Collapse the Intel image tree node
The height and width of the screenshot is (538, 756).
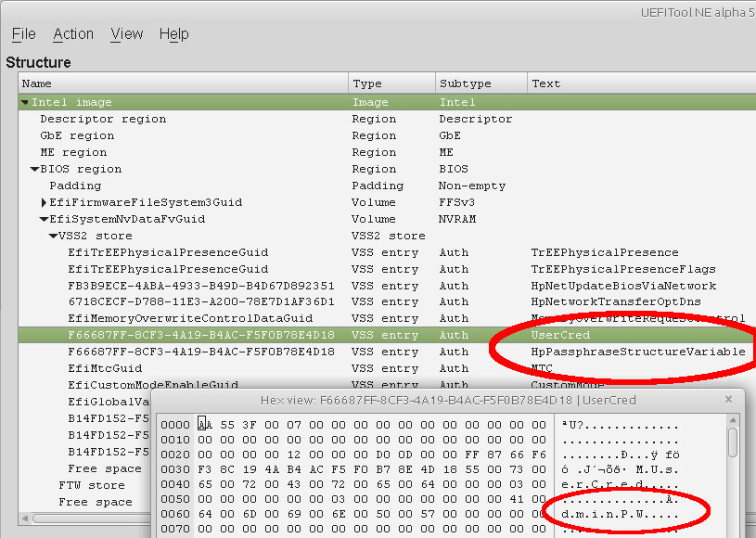(x=25, y=103)
